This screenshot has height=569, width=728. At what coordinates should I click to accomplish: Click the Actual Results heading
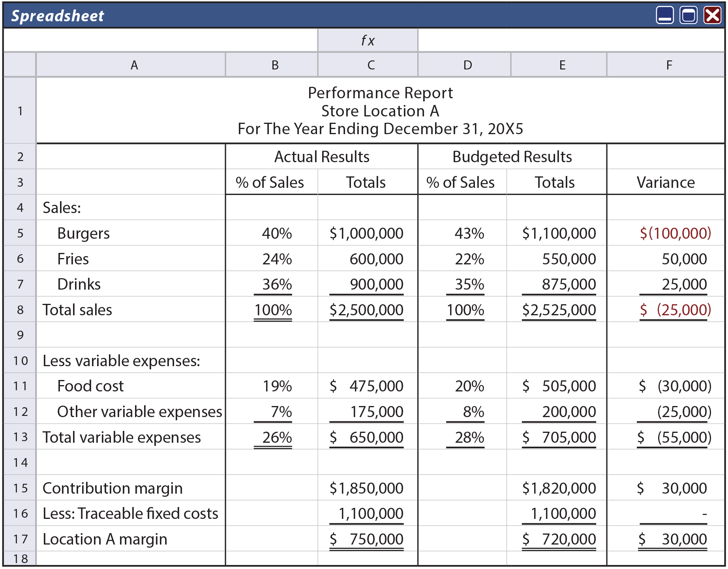point(322,157)
